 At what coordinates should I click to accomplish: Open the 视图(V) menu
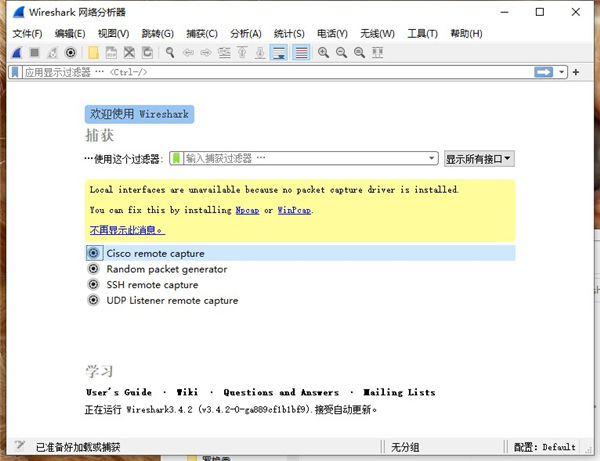[114, 34]
